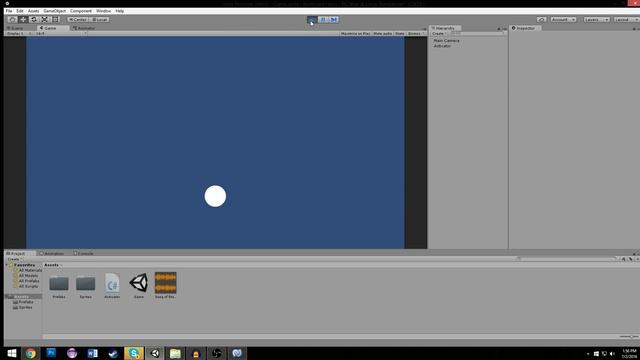Image resolution: width=640 pixels, height=360 pixels.
Task: Open the Assets menu
Action: click(33, 11)
